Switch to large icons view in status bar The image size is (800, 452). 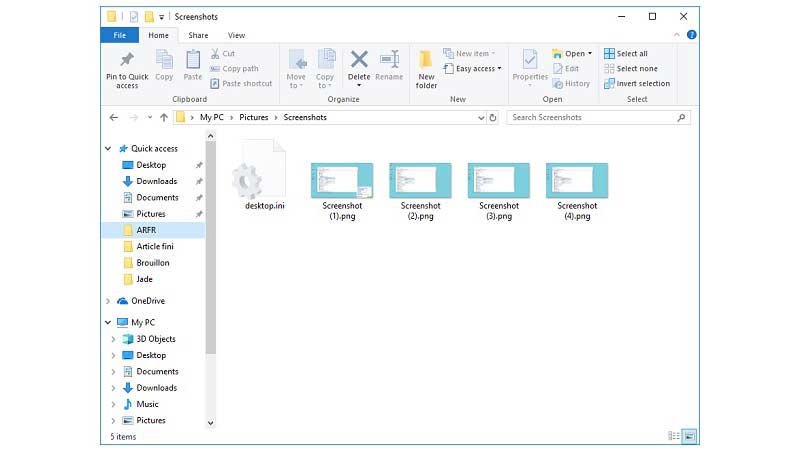(x=689, y=436)
